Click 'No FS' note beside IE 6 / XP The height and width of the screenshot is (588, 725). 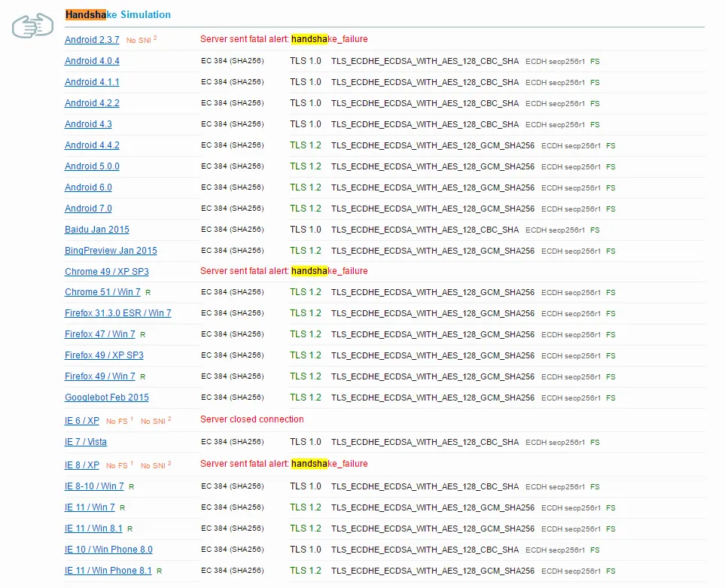pyautogui.click(x=120, y=421)
